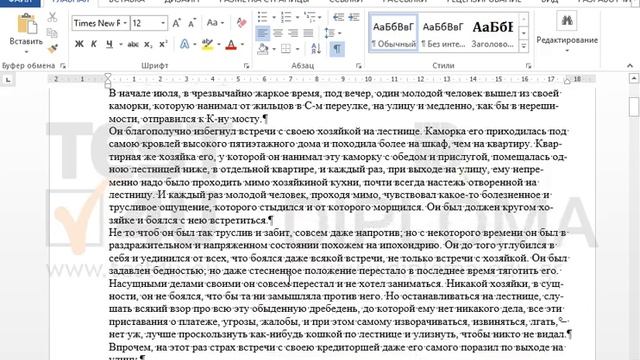The width and height of the screenshot is (640, 360).
Task: Open text effects with the outlined A icon
Action: click(x=184, y=44)
